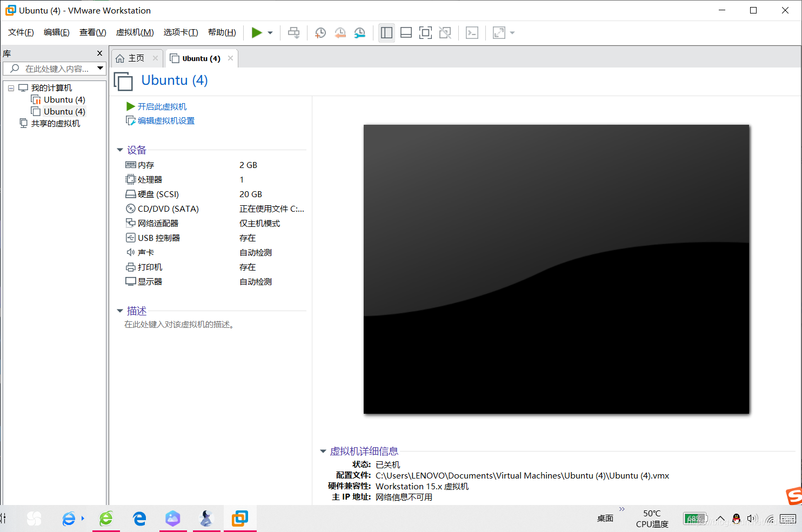This screenshot has width=802, height=532.
Task: Collapse the 设备 (Devices) section
Action: click(x=120, y=150)
